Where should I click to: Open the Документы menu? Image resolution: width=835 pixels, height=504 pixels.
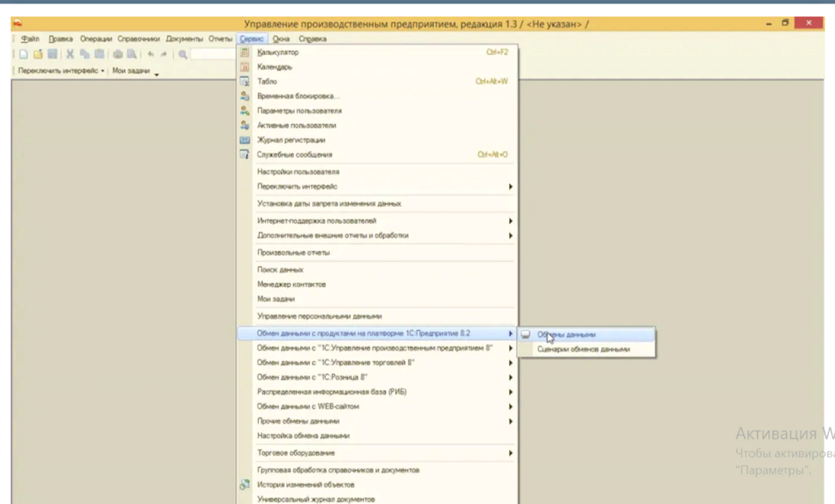point(184,39)
